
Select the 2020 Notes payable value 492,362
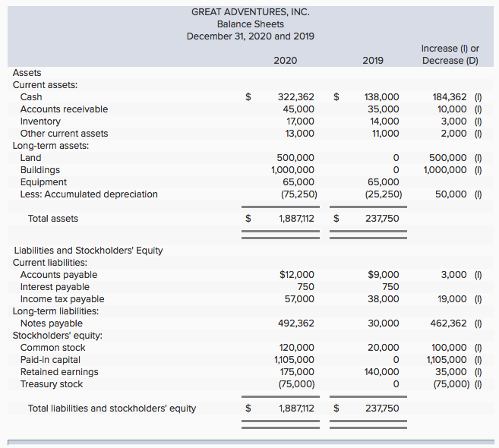pyautogui.click(x=296, y=323)
